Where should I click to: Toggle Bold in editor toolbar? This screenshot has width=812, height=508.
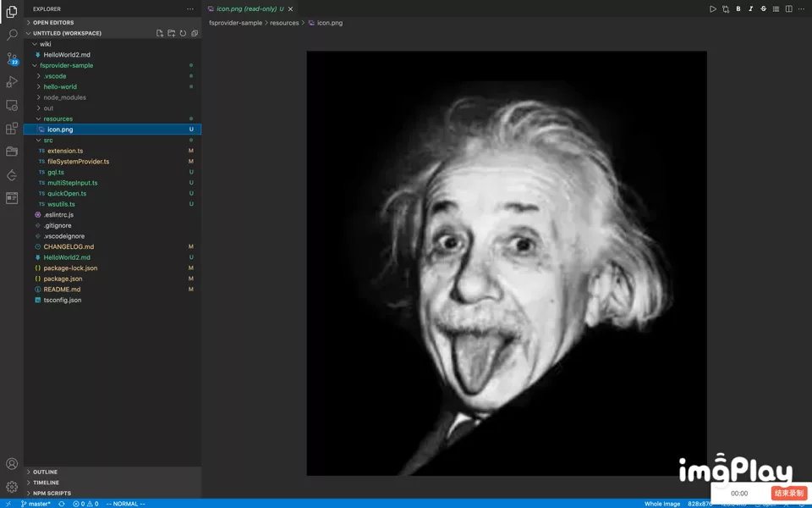[738, 8]
